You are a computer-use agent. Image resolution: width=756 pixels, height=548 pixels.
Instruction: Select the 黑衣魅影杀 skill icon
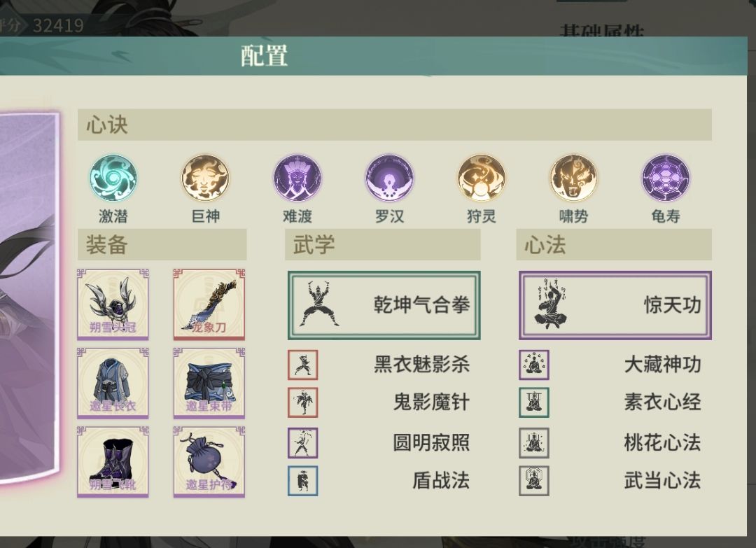[x=303, y=365]
